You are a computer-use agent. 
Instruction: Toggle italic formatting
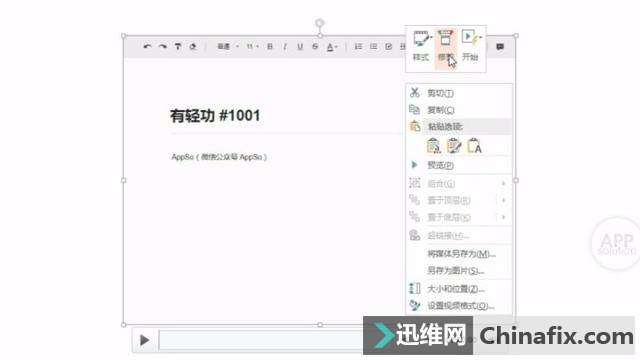coord(285,47)
